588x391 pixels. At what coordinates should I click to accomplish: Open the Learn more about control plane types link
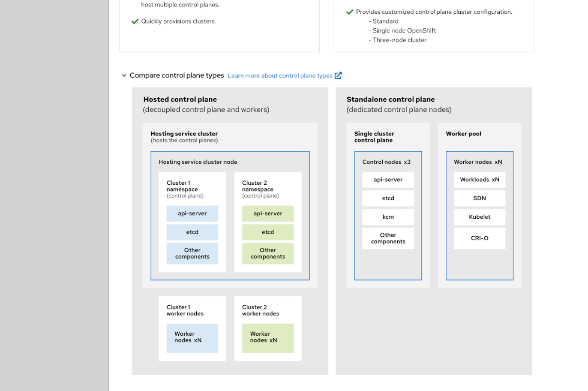point(280,76)
